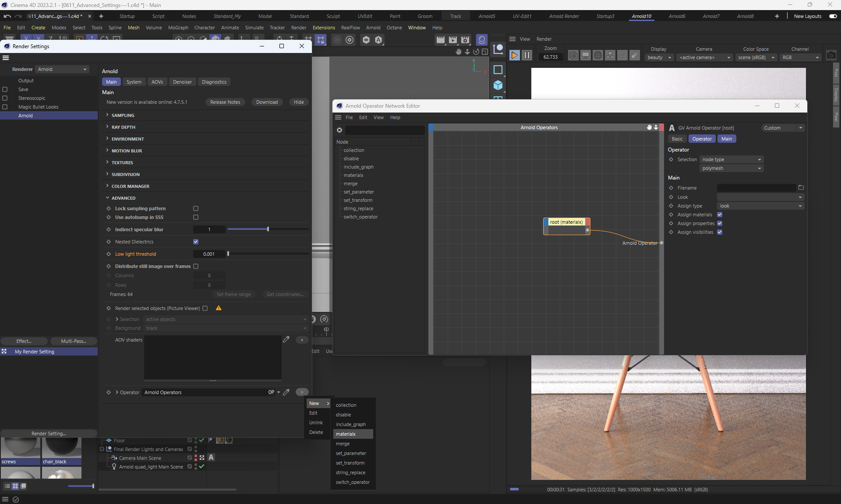Open the Renderer Arnold dropdown
The image size is (841, 504).
[62, 69]
